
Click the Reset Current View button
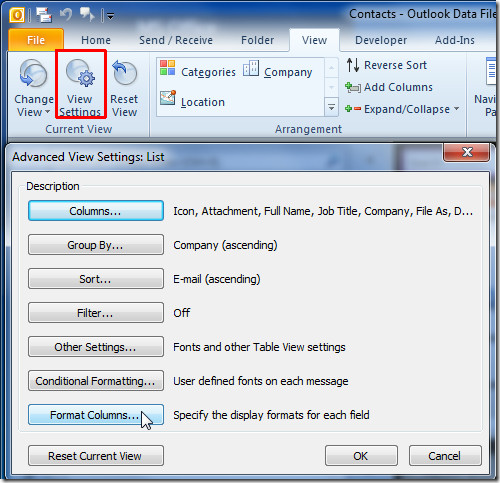click(96, 456)
